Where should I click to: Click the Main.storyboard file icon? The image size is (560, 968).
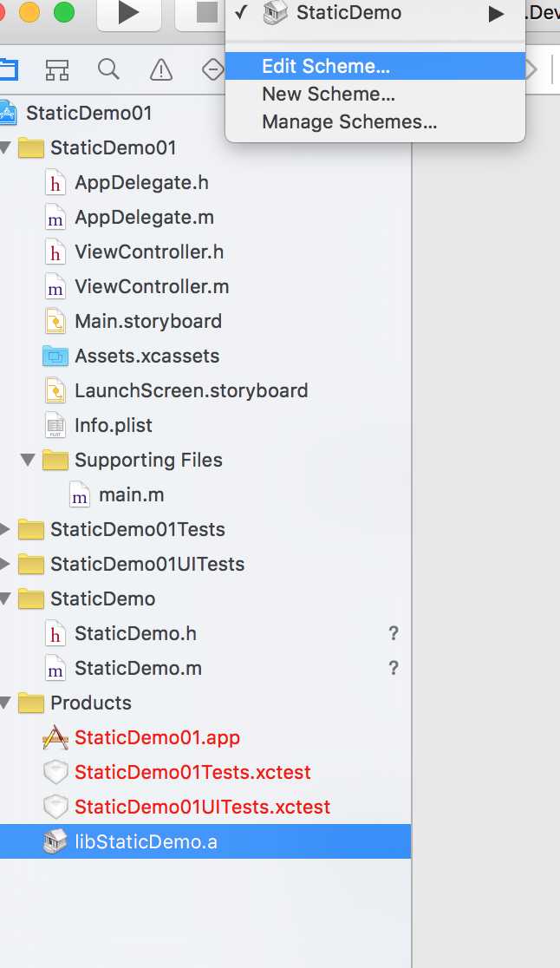coord(55,322)
